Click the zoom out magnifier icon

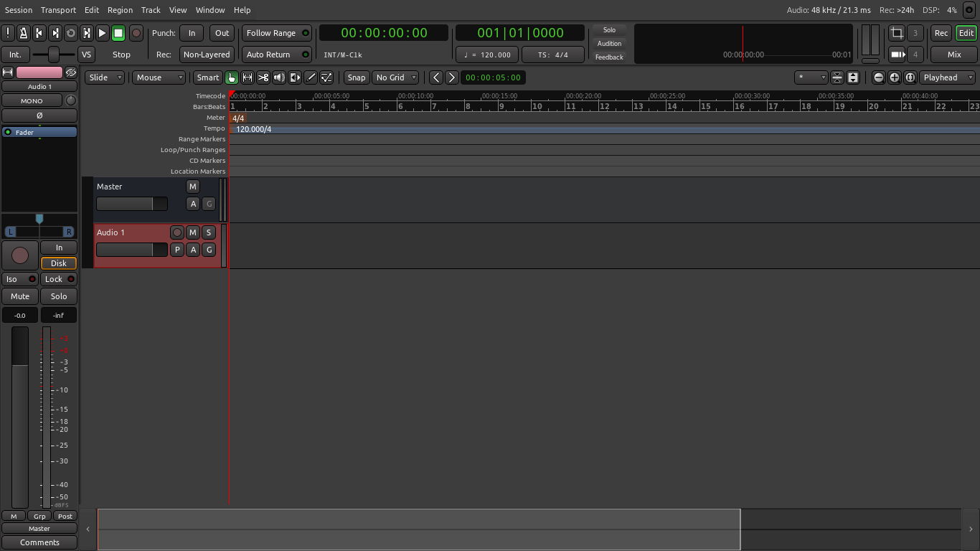pos(878,77)
